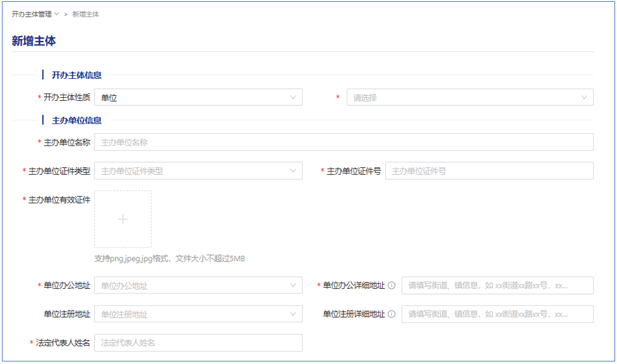The image size is (617, 364).
Task: Expand the 单位办公地址 dropdown
Action: [198, 286]
